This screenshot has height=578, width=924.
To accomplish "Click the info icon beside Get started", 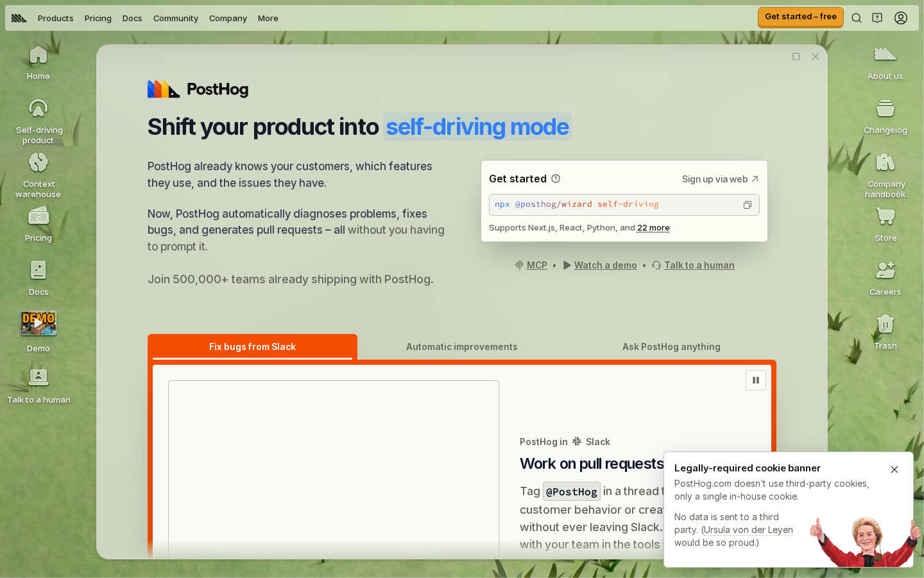I will click(x=556, y=179).
